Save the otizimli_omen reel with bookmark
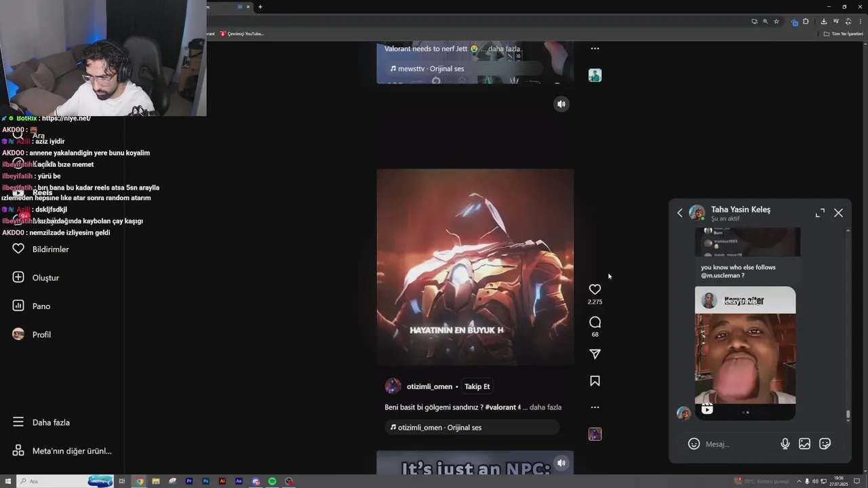This screenshot has width=868, height=488. click(x=595, y=381)
